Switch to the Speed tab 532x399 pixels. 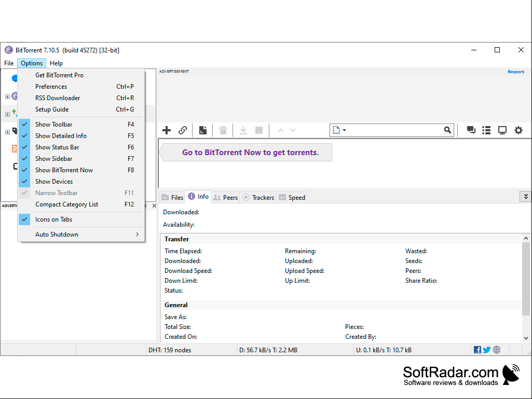coord(292,198)
